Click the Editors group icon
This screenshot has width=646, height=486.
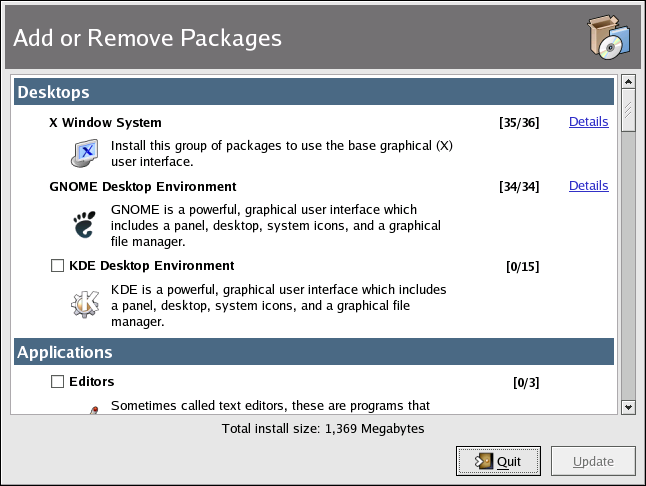[x=90, y=408]
